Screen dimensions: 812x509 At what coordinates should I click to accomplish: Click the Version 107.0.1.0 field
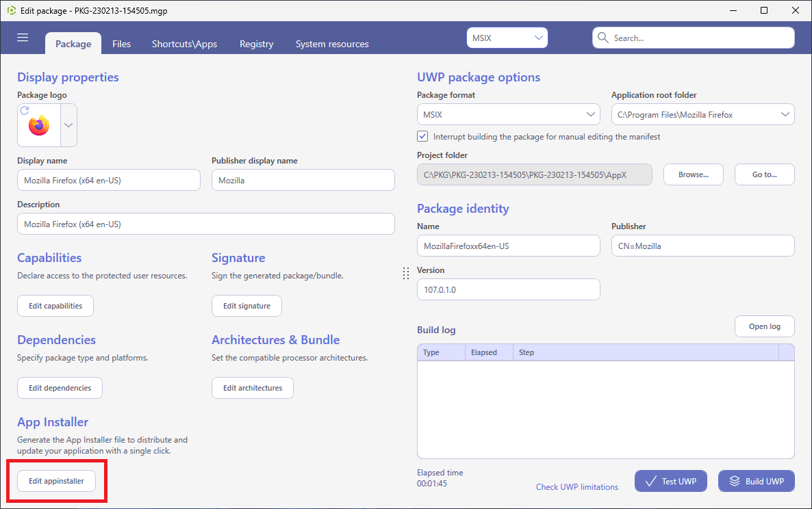[x=509, y=289]
